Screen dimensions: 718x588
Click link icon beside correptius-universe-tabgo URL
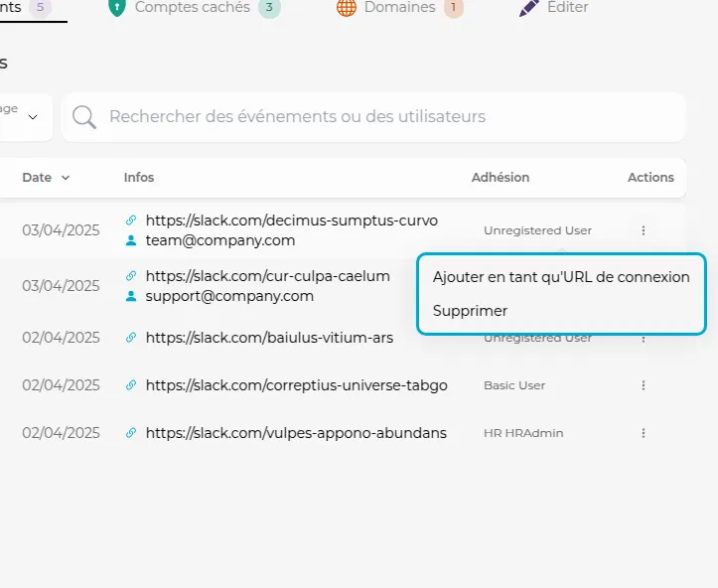point(131,385)
